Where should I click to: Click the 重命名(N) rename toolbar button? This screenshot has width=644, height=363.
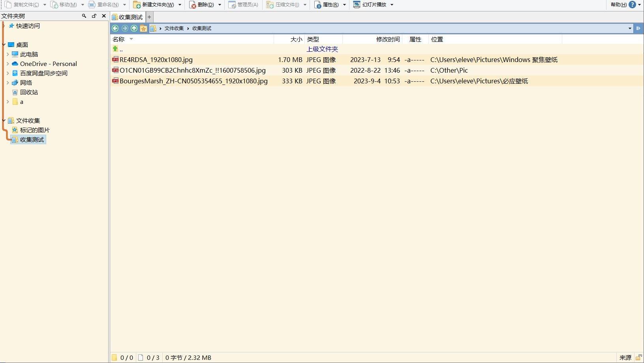tap(103, 5)
